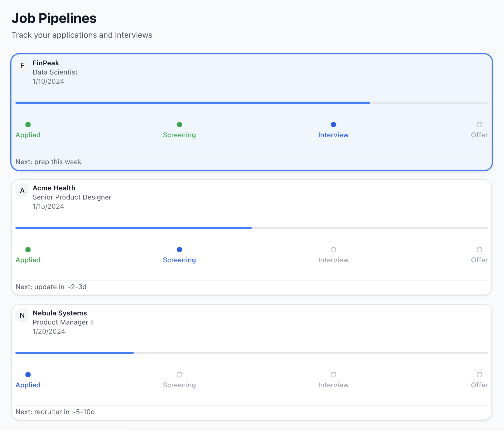The height and width of the screenshot is (431, 504).
Task: Open the Job Pipelines heading
Action: [54, 18]
